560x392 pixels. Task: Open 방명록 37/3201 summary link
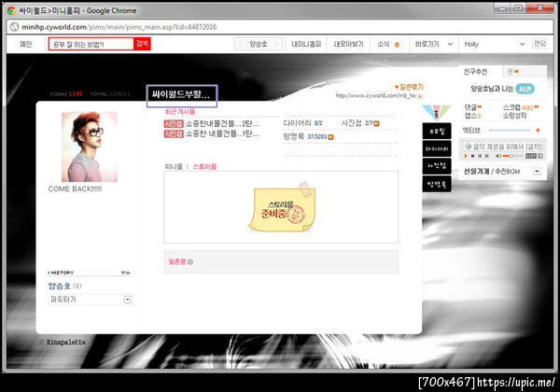click(304, 137)
